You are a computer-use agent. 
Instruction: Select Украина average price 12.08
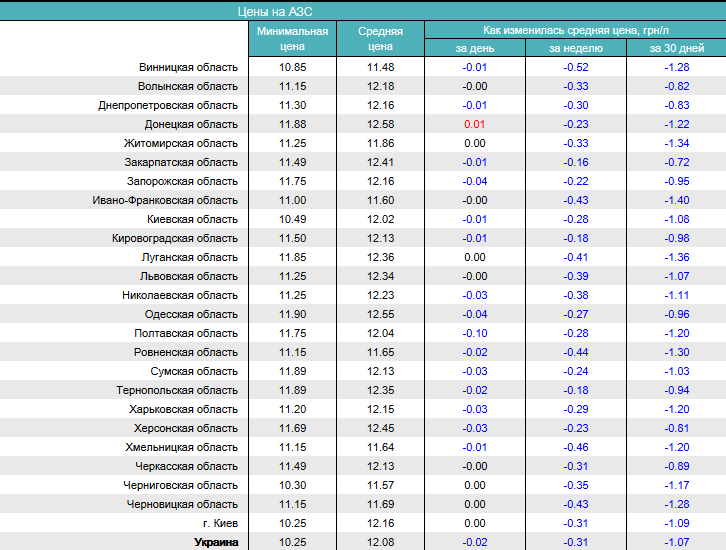(x=380, y=542)
